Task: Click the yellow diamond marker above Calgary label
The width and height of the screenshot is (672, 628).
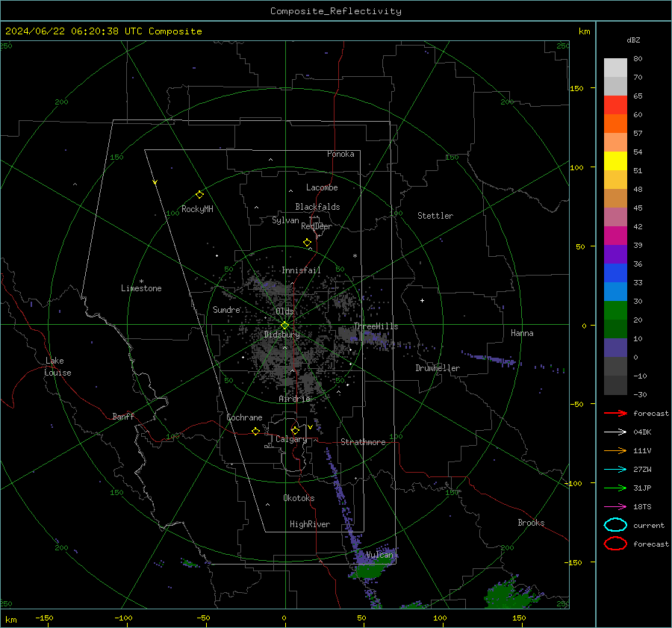Action: point(295,430)
